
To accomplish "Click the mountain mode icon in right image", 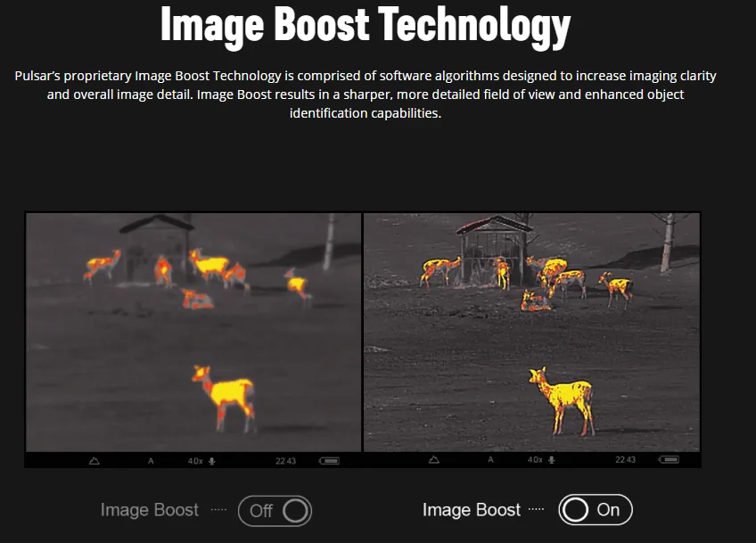I will (434, 459).
